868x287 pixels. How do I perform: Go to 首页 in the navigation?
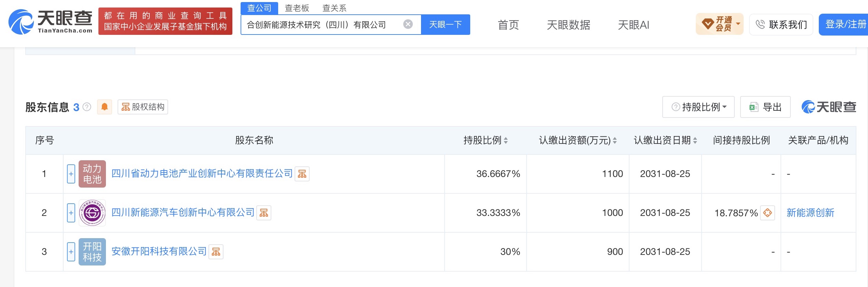pos(508,25)
